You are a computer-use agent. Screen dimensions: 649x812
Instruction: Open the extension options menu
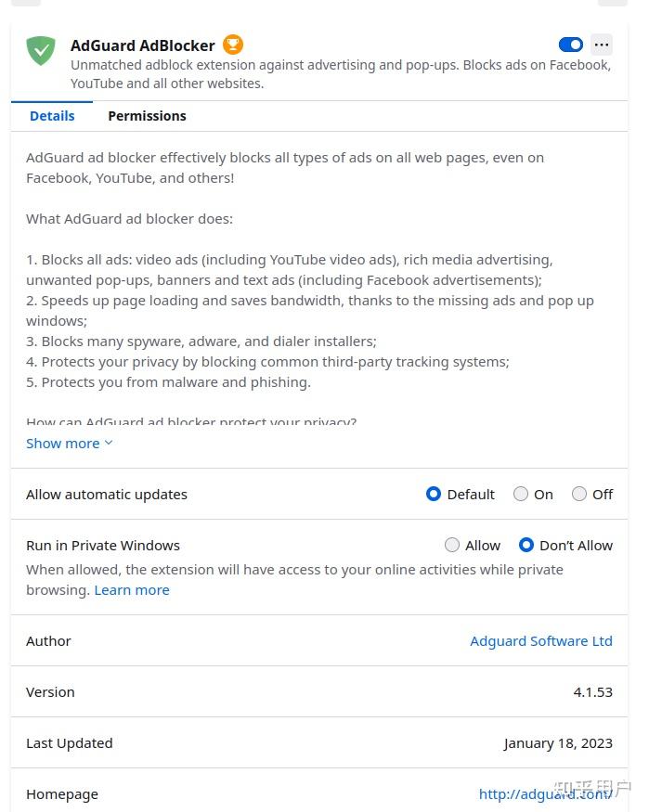(x=602, y=45)
